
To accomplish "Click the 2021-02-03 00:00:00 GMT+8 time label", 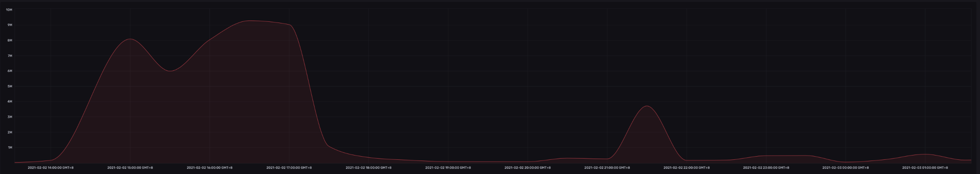I will pyautogui.click(x=845, y=168).
